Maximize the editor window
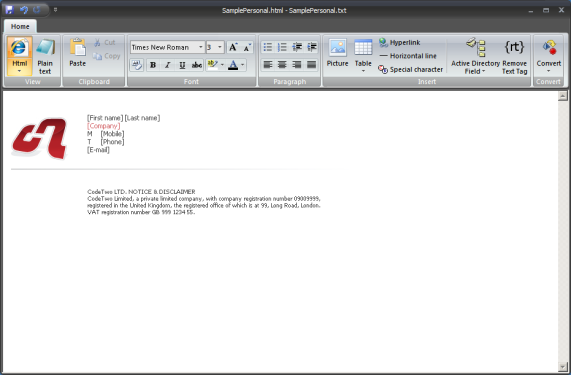Screen dimensions: 571x375 pos(546,10)
